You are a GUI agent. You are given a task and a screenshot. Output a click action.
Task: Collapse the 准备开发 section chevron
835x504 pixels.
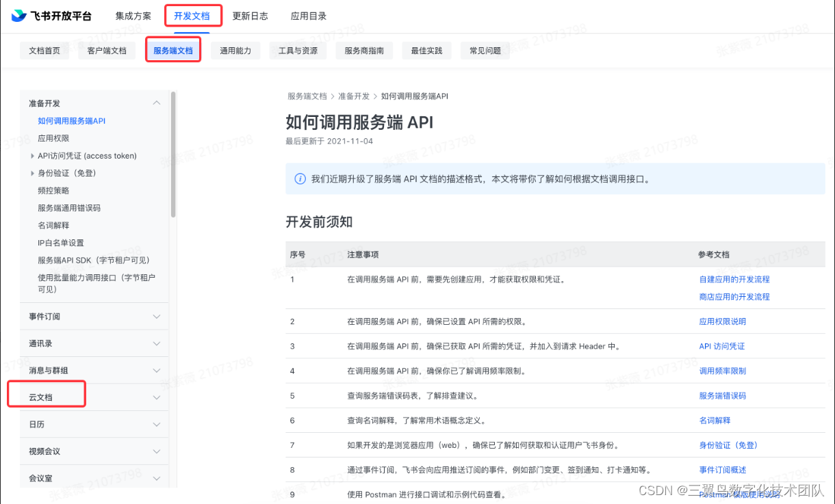click(x=157, y=103)
